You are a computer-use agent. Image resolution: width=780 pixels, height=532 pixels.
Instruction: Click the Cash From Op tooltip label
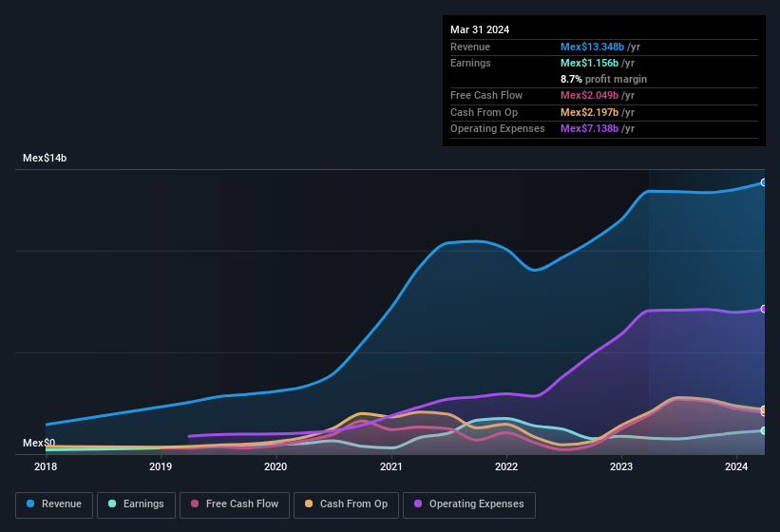coord(484,112)
